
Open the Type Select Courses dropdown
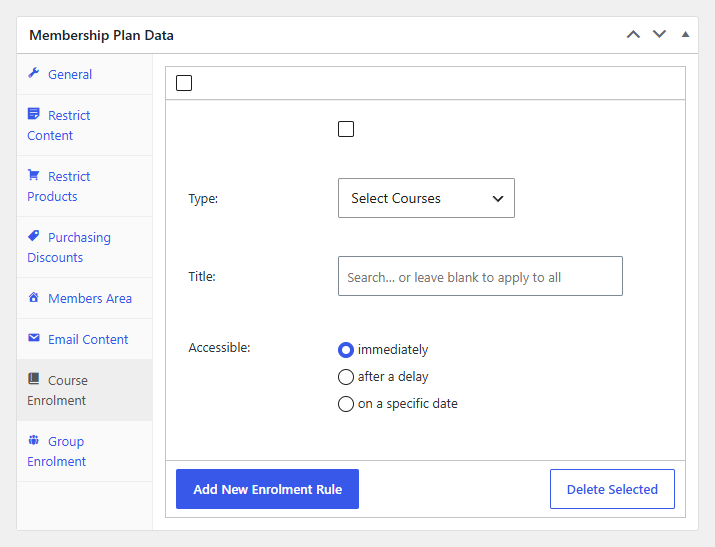(x=426, y=198)
